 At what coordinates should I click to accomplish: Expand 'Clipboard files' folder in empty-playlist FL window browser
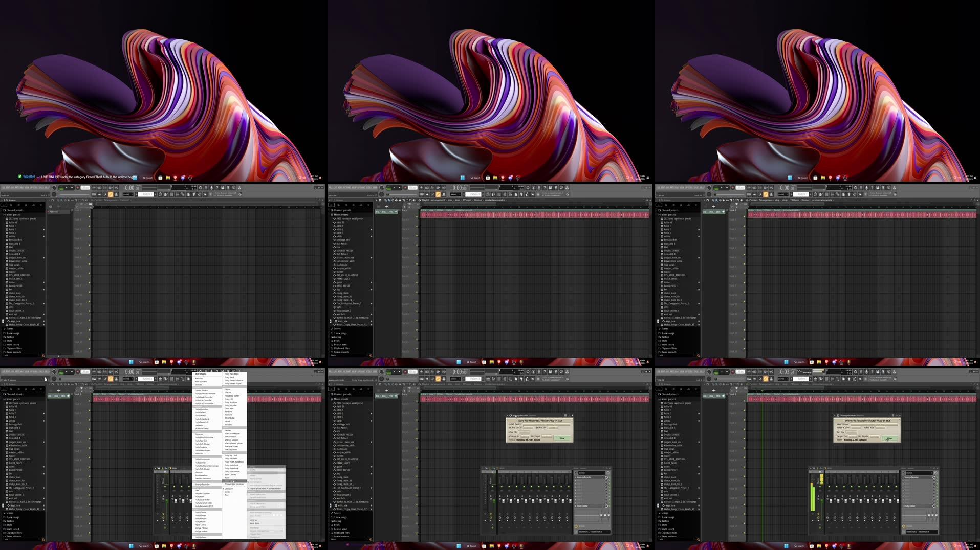coord(14,348)
